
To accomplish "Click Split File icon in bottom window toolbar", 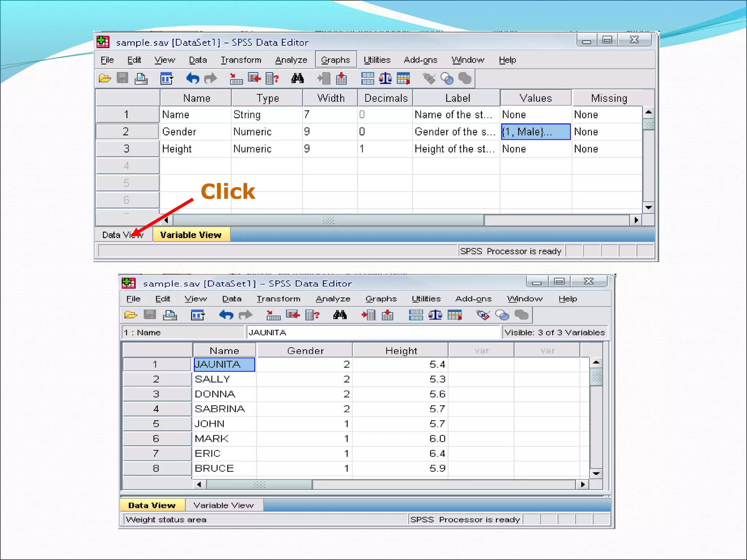I will click(416, 315).
